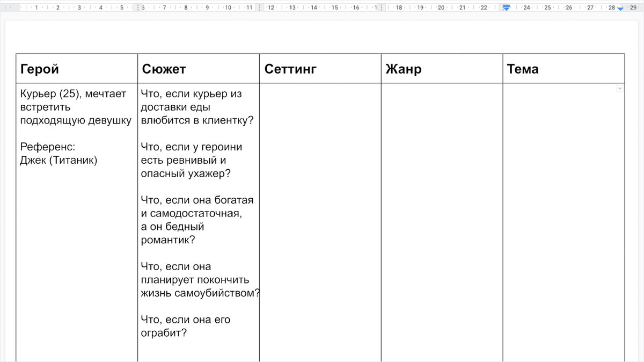Click the Герой header cell

(77, 68)
